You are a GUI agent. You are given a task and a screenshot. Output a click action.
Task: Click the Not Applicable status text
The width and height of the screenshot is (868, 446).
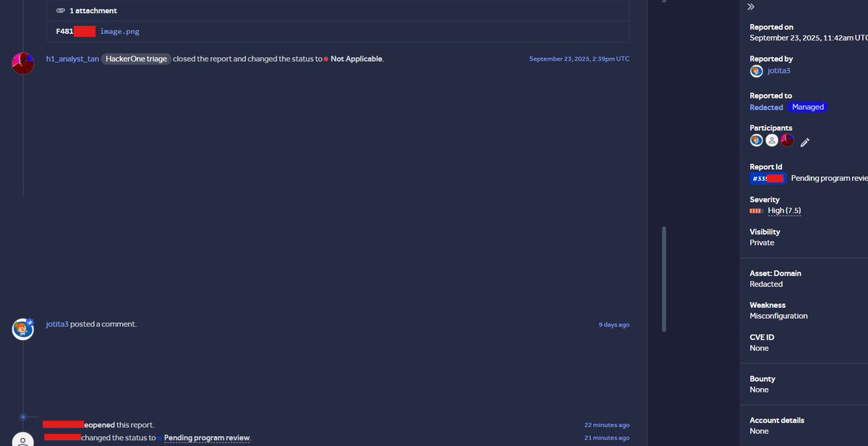(x=357, y=59)
